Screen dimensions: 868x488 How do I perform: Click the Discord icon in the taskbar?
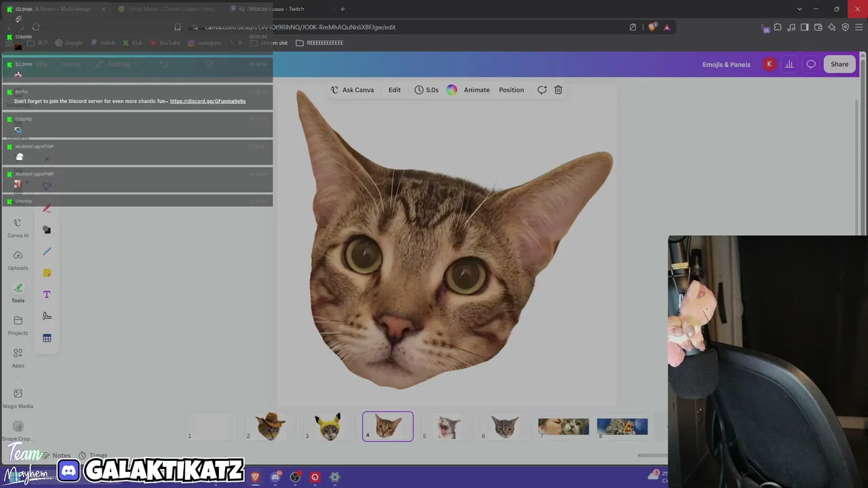[x=275, y=477]
